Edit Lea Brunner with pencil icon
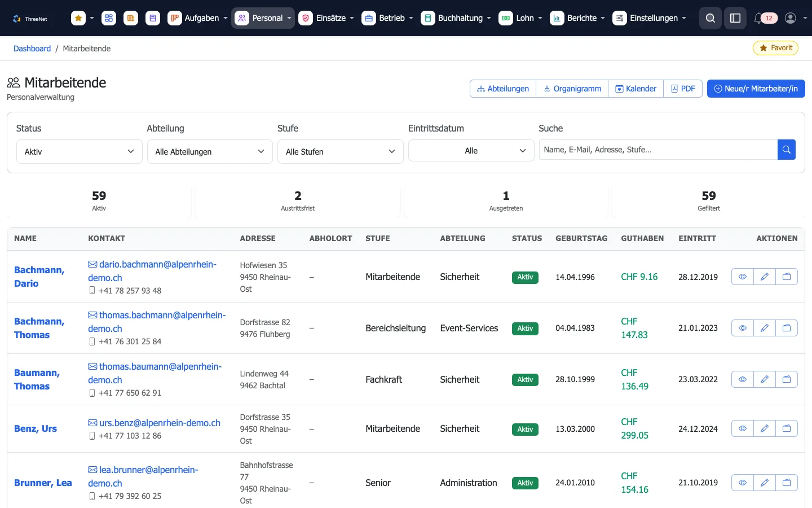The width and height of the screenshot is (812, 508). pyautogui.click(x=765, y=483)
